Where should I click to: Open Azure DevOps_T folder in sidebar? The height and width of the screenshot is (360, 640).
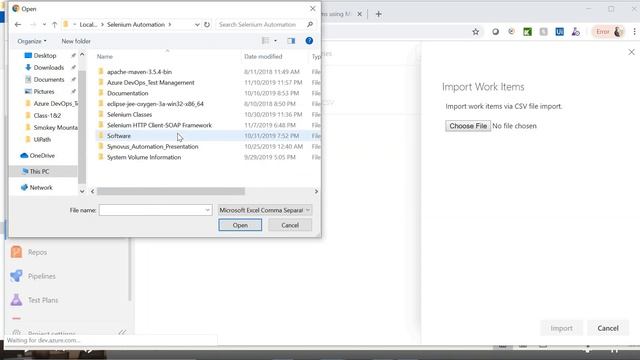pos(51,104)
